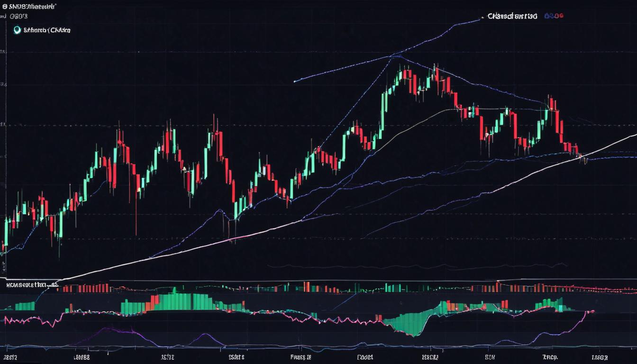Click the left starting point of the upper blue trendline
Viewport: 637px width, 364px height.
[x=295, y=81]
